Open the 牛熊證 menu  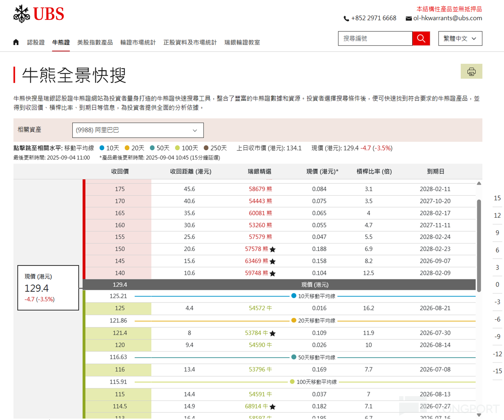pos(61,42)
